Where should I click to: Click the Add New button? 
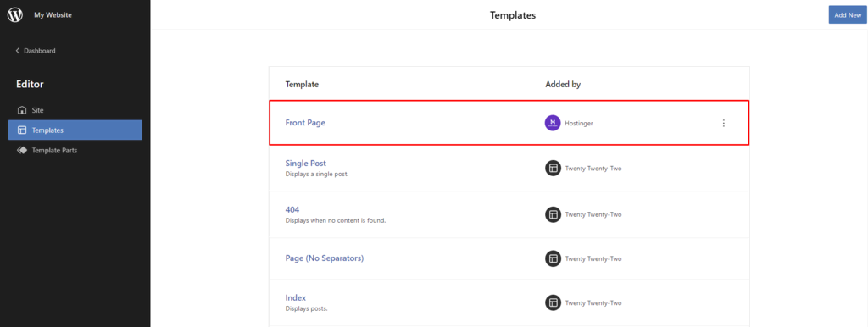coord(848,15)
